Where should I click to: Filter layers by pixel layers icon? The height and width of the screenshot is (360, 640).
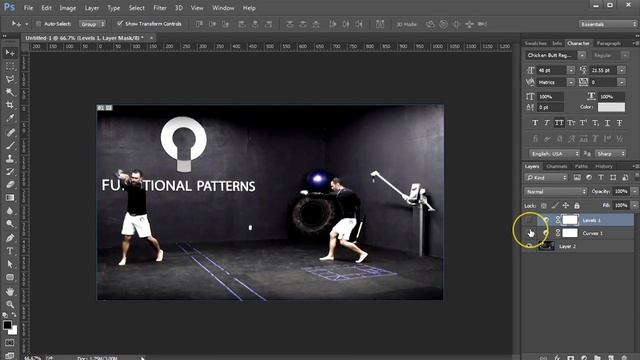pyautogui.click(x=577, y=178)
